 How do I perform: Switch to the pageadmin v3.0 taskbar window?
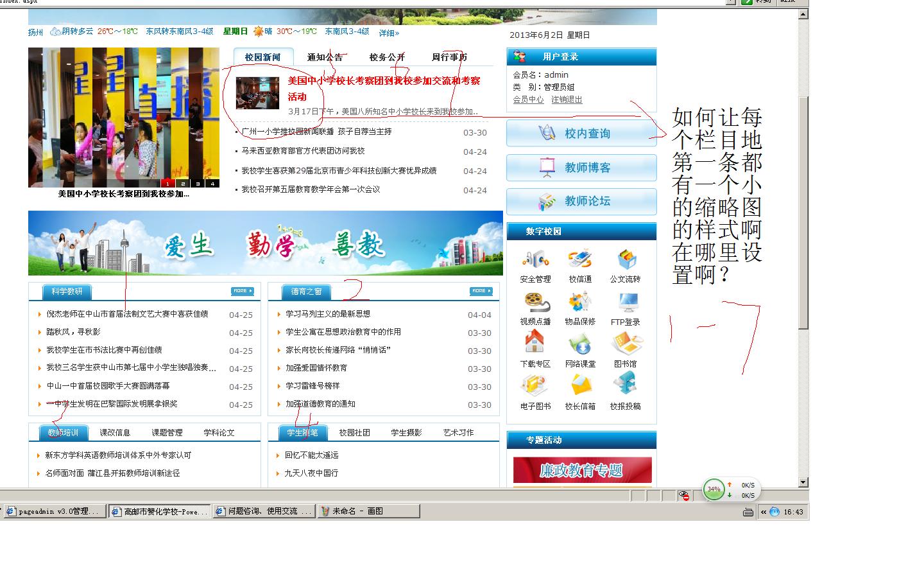(54, 511)
